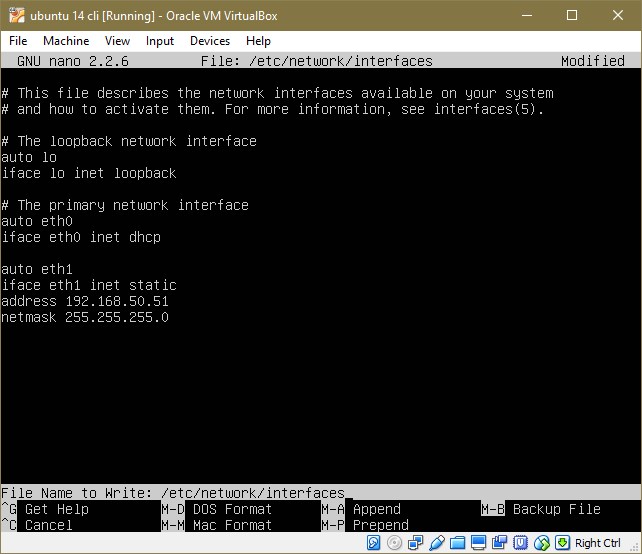This screenshot has height=554, width=642.
Task: Click the M-A Append shortcut label
Action: [361, 509]
